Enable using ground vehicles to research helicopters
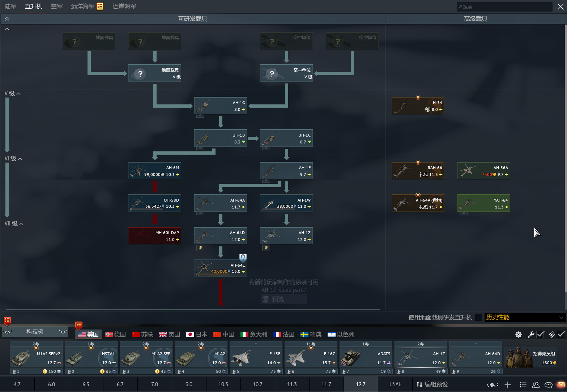 point(478,318)
